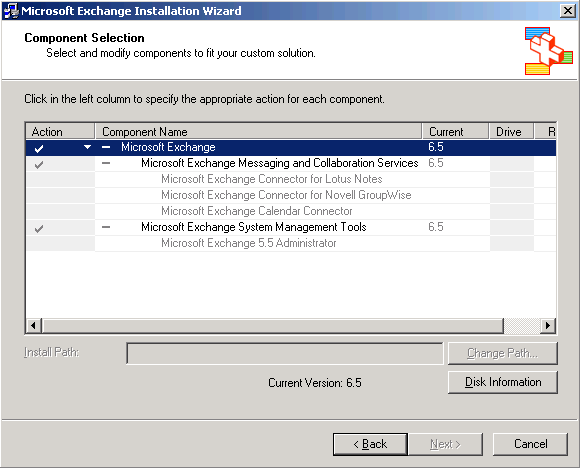Screen dimensions: 580x468
Task: Click the action cell for Calendar Connector
Action: [60, 211]
